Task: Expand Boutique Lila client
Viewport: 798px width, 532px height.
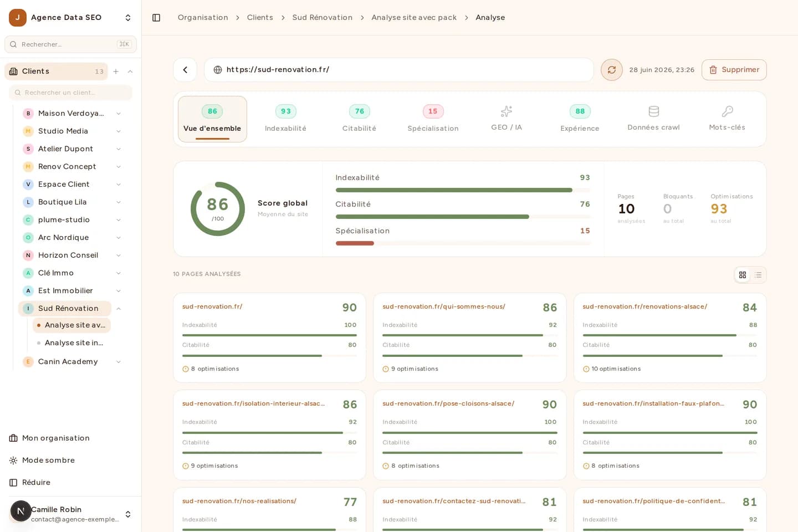Action: point(119,202)
